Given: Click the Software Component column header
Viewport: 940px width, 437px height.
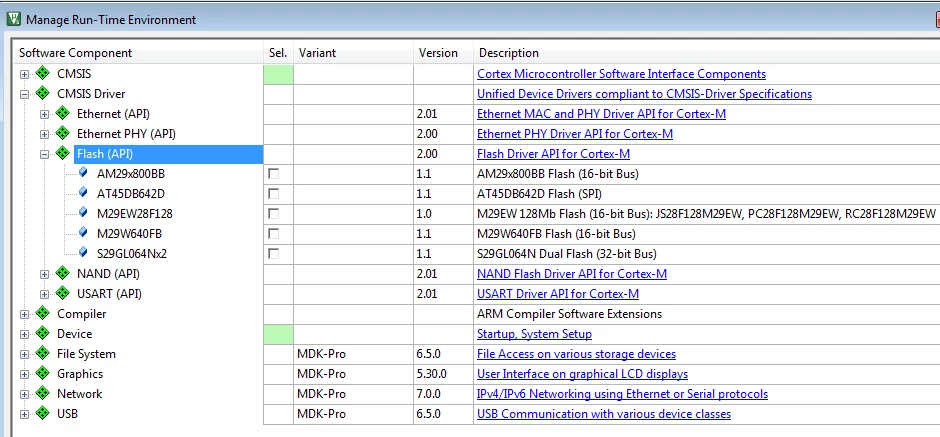Looking at the screenshot, I should pos(139,53).
